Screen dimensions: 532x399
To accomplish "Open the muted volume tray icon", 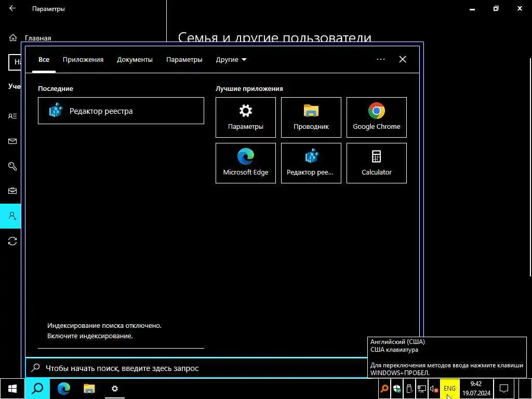I will 434,389.
